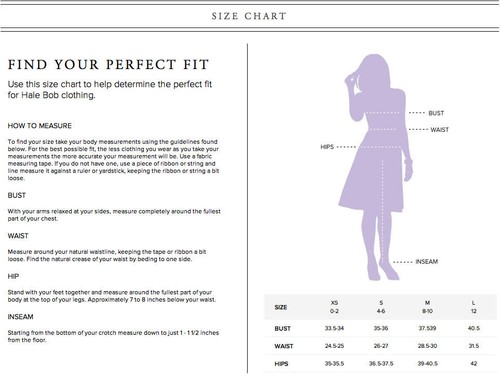Click the BUST row label in table
500x381 pixels.
pyautogui.click(x=282, y=329)
